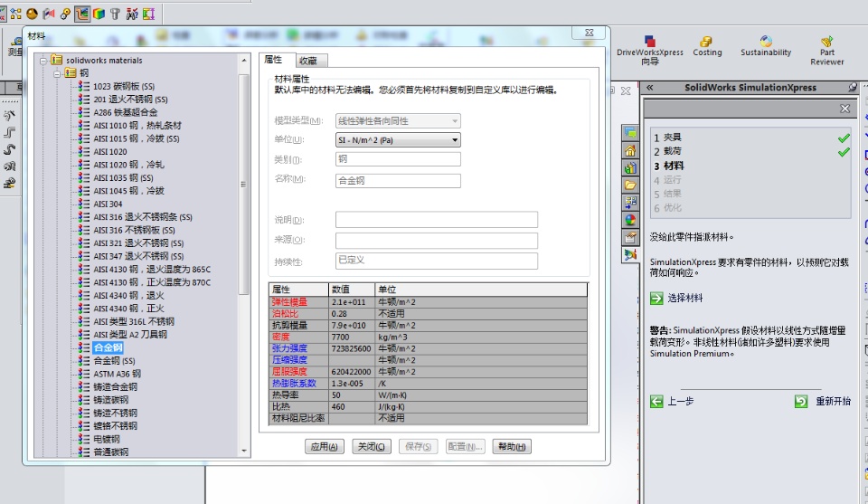Switch to the 收藏 tab
The width and height of the screenshot is (868, 504).
coord(308,61)
